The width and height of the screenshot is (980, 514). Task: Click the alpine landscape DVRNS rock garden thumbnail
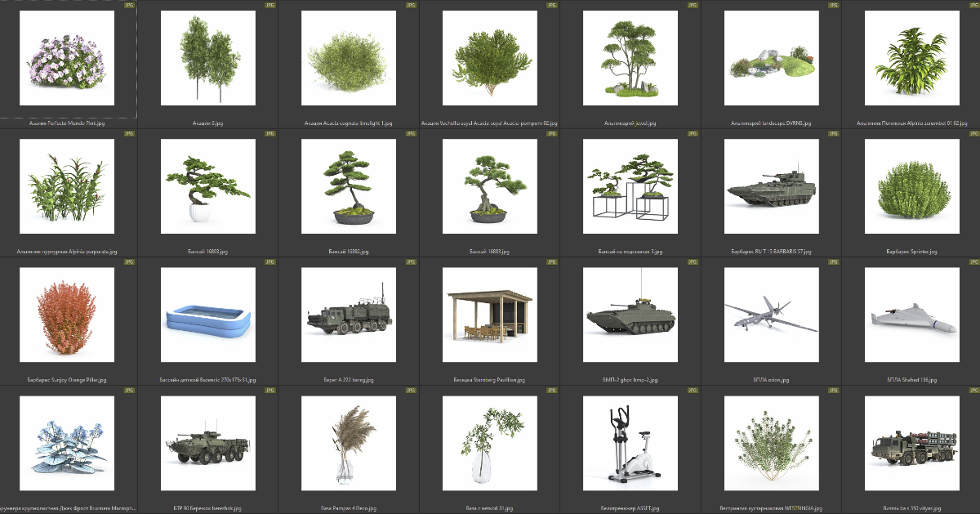(x=771, y=58)
